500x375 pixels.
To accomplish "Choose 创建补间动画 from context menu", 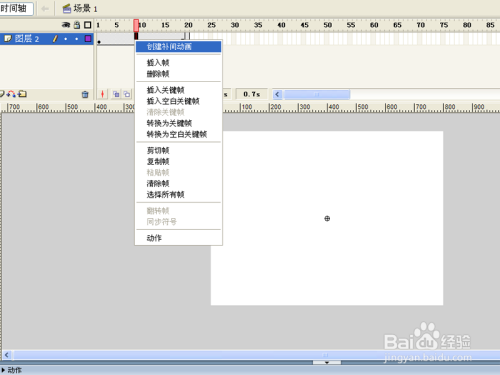I will 178,47.
